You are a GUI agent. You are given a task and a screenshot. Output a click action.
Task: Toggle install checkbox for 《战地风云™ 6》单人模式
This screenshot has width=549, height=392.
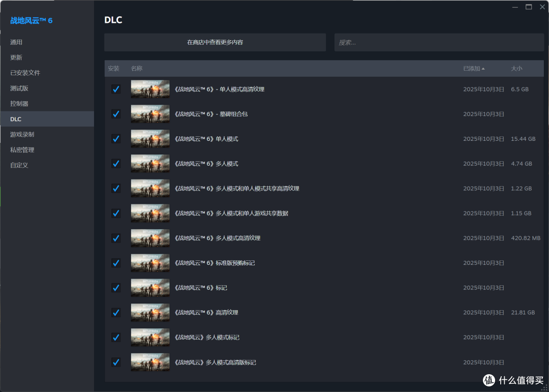[116, 139]
